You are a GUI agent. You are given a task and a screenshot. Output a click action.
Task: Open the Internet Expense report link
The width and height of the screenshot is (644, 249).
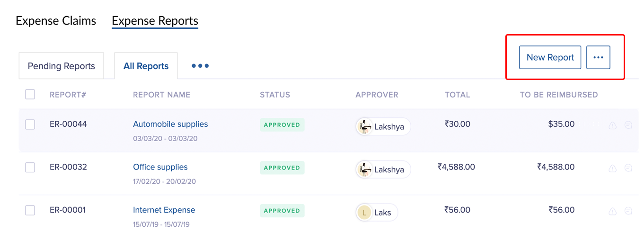click(164, 210)
